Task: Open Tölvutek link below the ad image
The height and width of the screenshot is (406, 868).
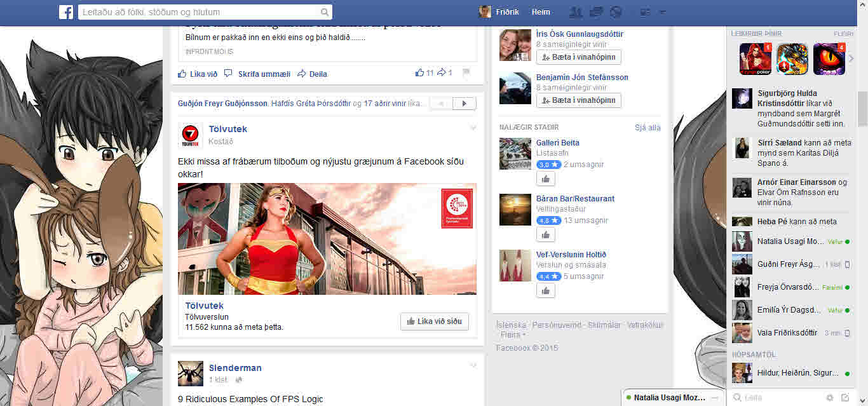Action: click(x=205, y=306)
